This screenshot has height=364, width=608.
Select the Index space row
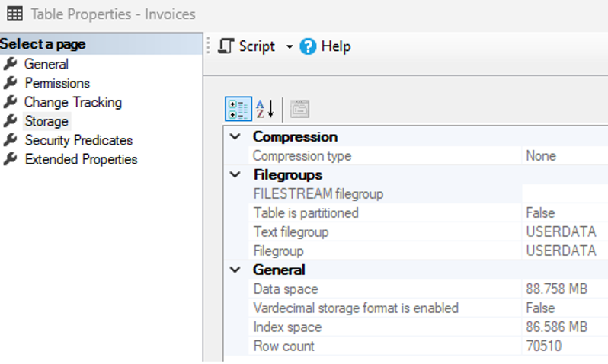click(x=428, y=327)
